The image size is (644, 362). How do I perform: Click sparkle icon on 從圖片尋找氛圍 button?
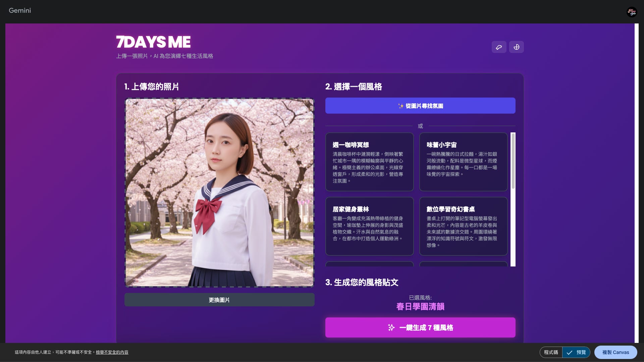point(400,106)
